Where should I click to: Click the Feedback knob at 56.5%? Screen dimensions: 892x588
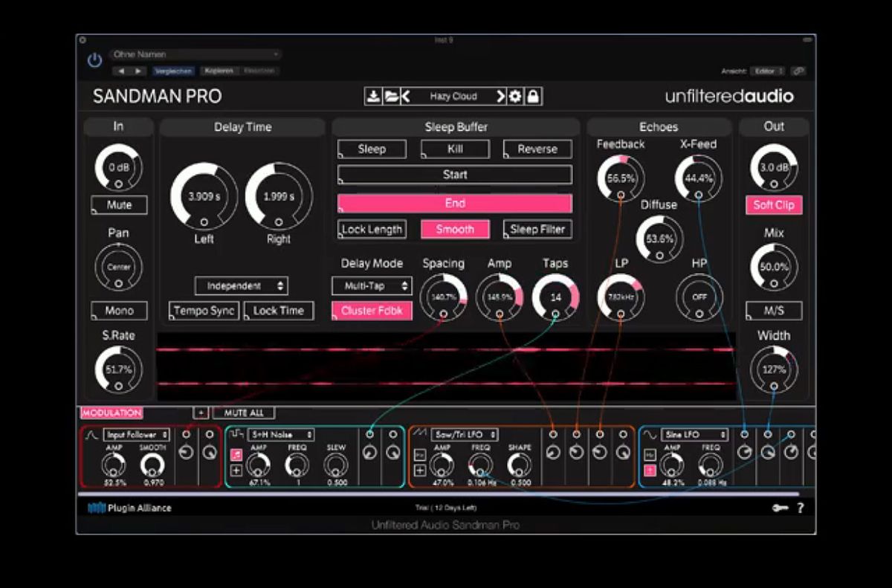pos(621,178)
